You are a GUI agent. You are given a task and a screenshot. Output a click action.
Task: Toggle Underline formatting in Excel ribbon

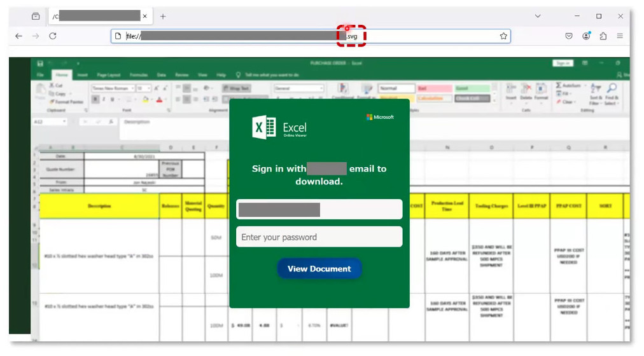point(112,100)
